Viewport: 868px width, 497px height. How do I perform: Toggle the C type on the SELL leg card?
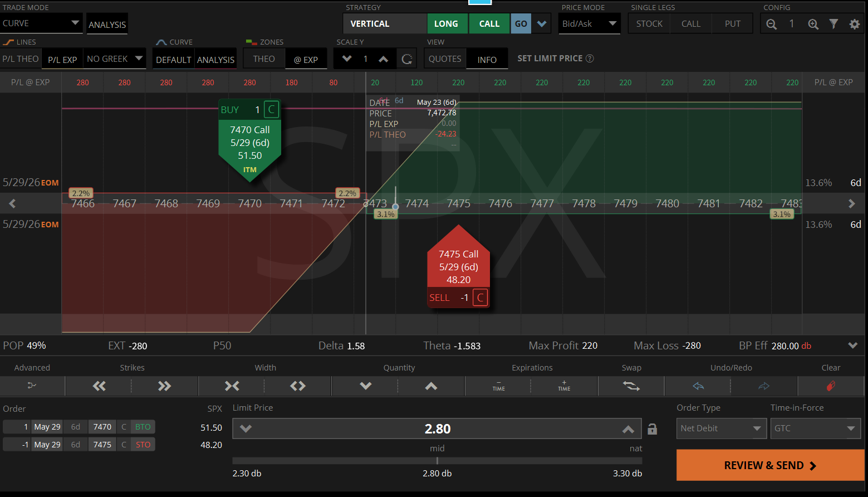click(480, 298)
